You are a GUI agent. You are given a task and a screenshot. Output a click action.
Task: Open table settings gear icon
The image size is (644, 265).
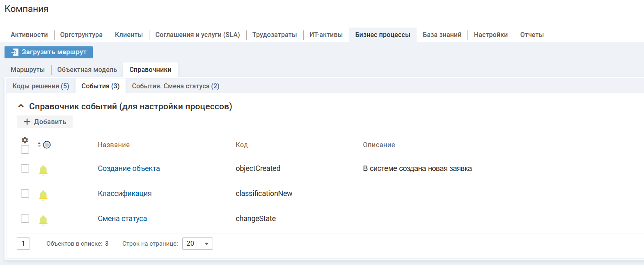click(25, 140)
